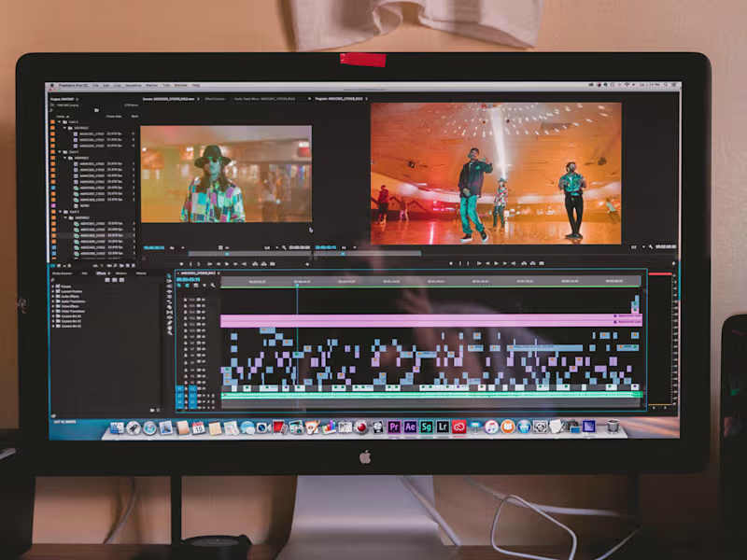The image size is (747, 560).
Task: Expand Video Effects folder
Action: point(53,306)
